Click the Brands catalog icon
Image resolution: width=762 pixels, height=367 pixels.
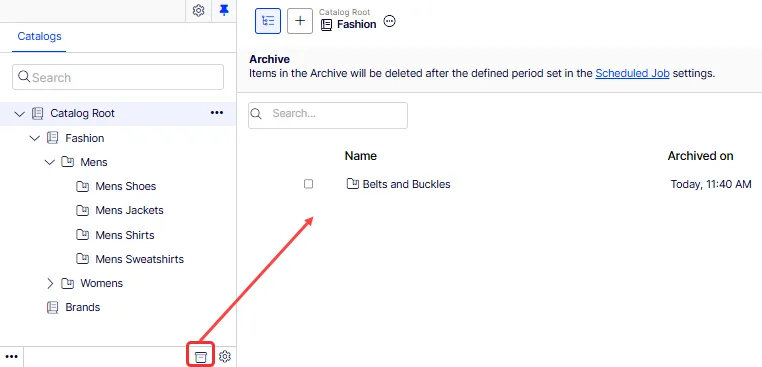(x=52, y=307)
